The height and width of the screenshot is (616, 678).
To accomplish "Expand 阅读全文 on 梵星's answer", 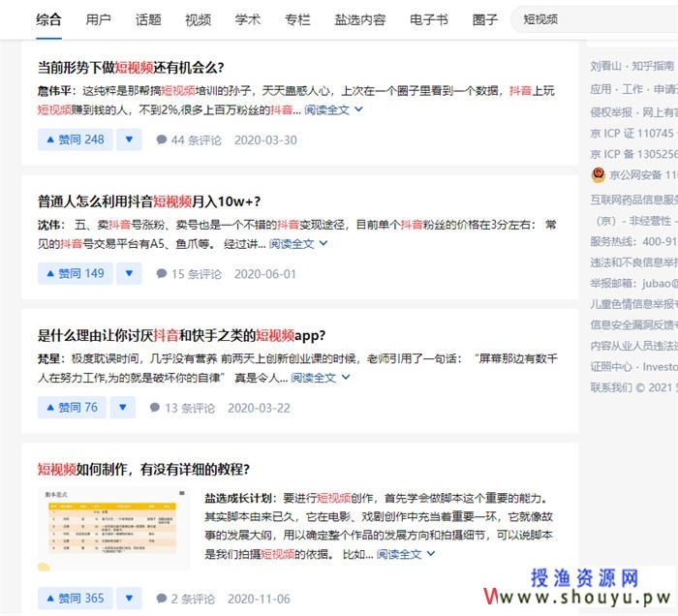I will click(321, 378).
